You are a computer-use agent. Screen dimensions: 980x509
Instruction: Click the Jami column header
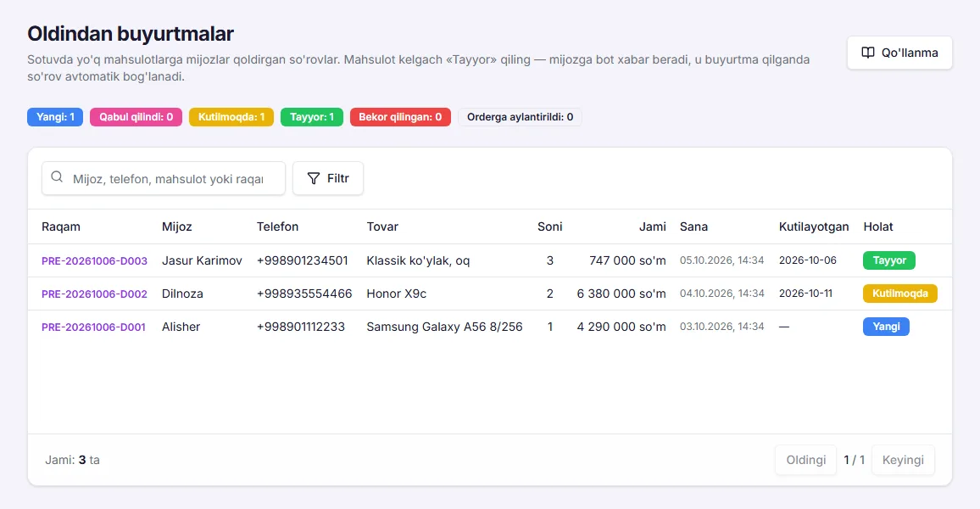(653, 227)
